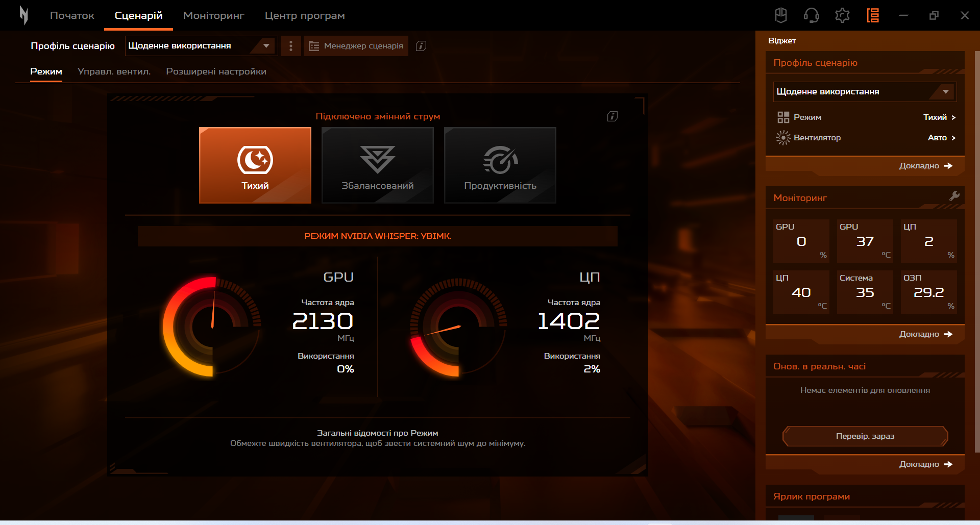Click the fan speed limit description text
Image resolution: width=980 pixels, height=525 pixels.
coord(378,443)
